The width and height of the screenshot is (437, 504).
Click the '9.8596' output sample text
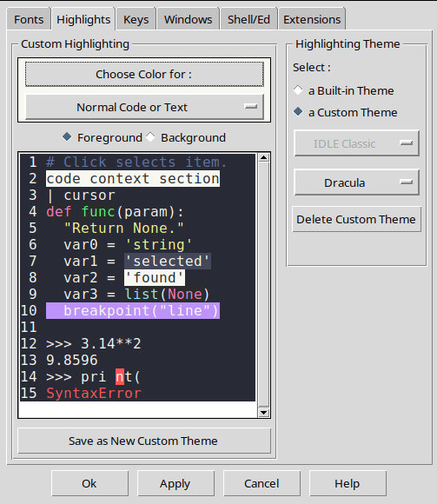(x=72, y=360)
